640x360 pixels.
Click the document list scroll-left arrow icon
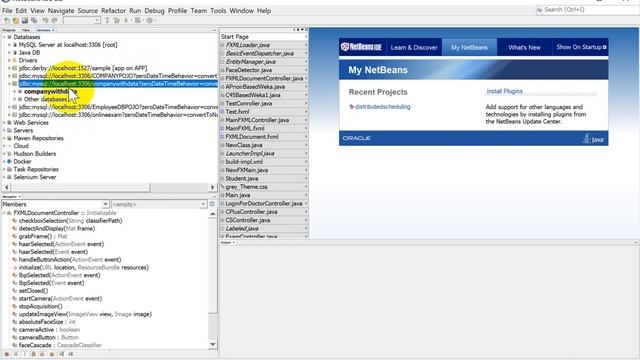(x=294, y=30)
